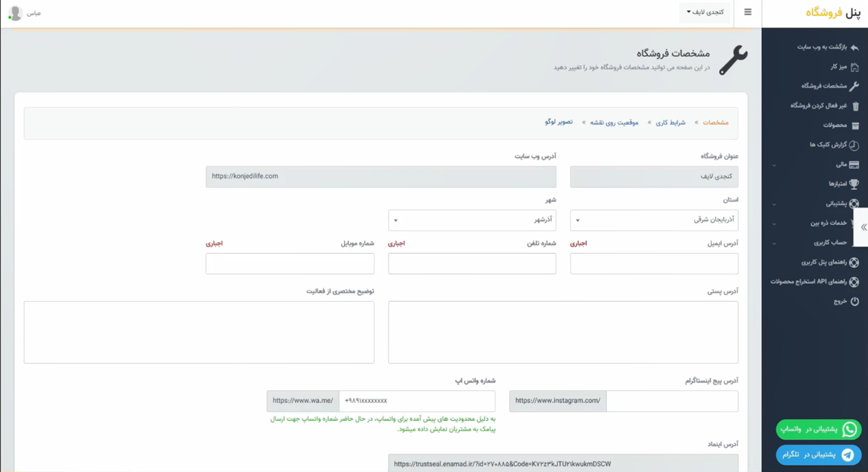Screen dimensions: 868x472
Task: Click the trophy icon for امتیازها
Action: click(x=853, y=184)
